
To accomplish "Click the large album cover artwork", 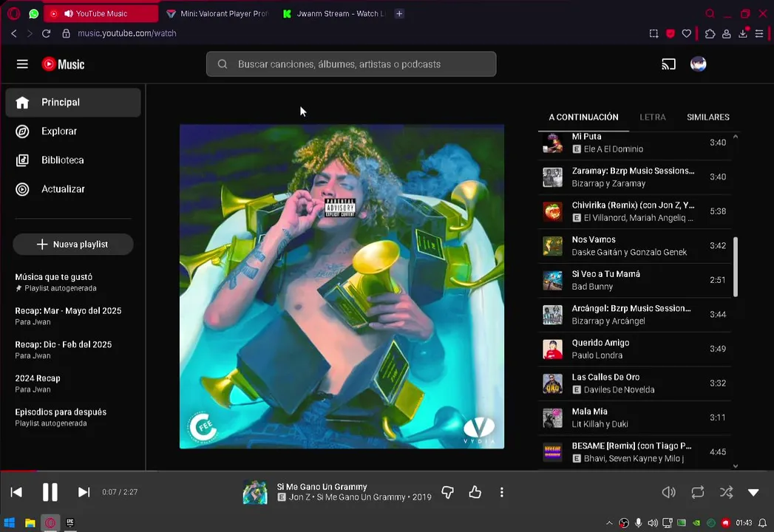I will (x=342, y=286).
